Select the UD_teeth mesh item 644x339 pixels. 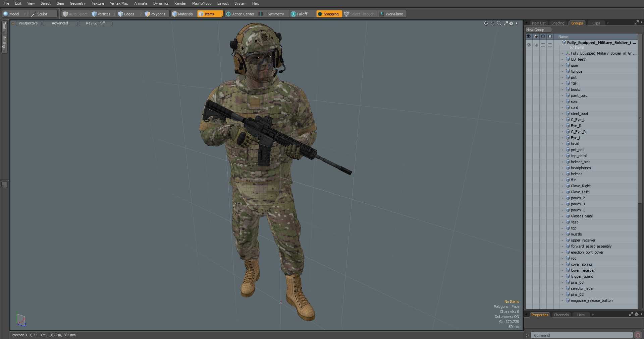coord(579,59)
